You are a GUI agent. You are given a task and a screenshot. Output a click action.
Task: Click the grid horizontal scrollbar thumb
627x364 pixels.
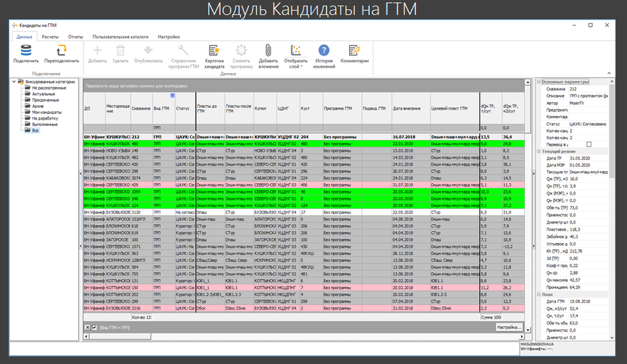point(120,336)
